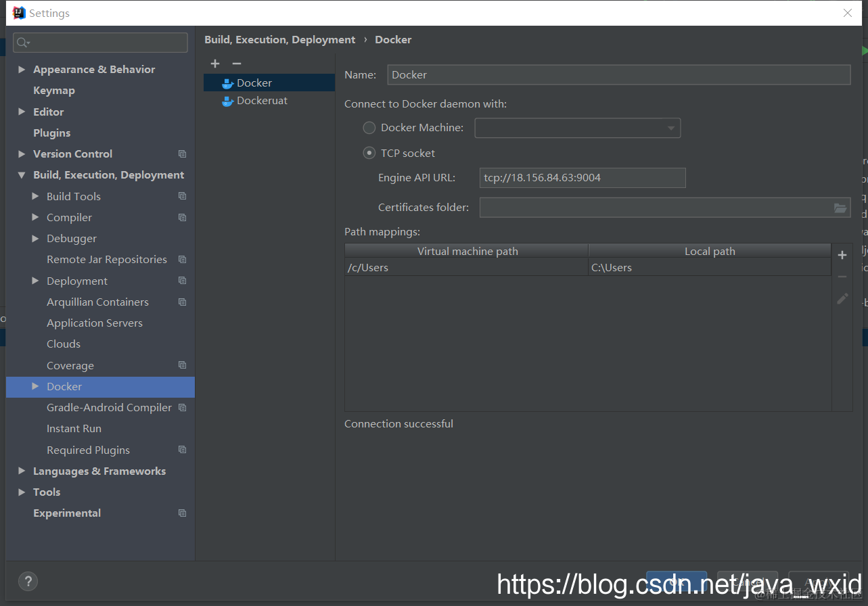
Task: Open Clouds settings page
Action: (x=64, y=344)
